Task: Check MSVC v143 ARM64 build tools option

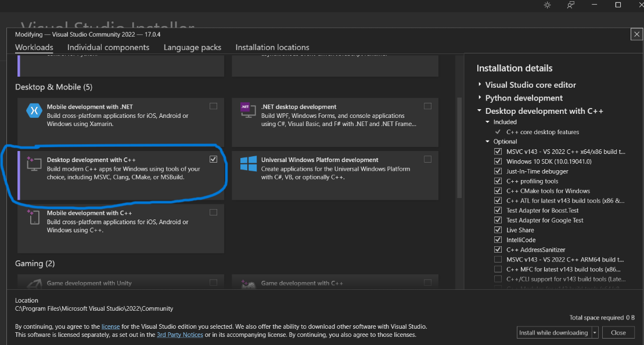Action: click(x=498, y=260)
